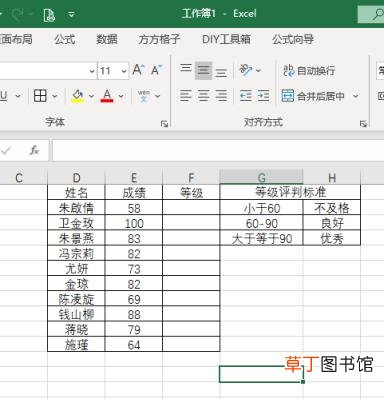This screenshot has height=399, width=384.
Task: Open the 页面布局 tab
Action: tap(16, 39)
